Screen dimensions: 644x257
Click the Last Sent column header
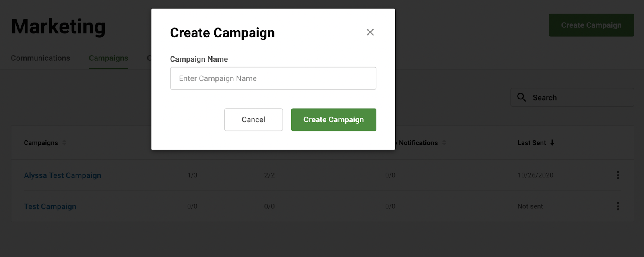click(531, 143)
